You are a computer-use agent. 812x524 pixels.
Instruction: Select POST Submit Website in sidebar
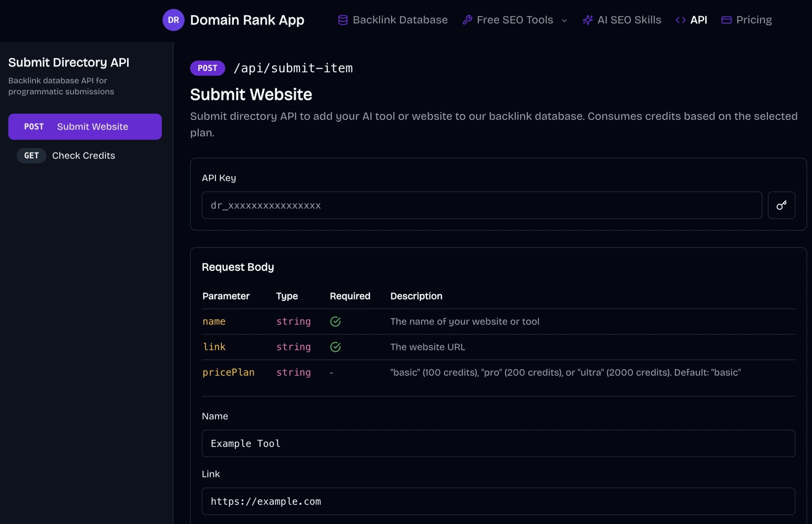(x=85, y=127)
